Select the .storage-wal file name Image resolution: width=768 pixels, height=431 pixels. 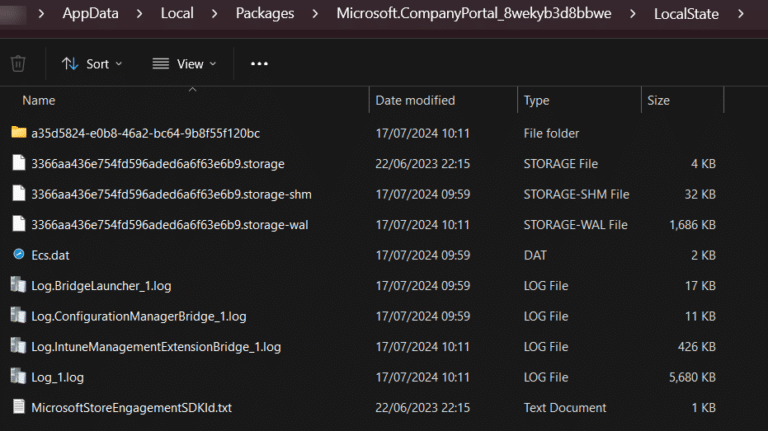click(169, 225)
